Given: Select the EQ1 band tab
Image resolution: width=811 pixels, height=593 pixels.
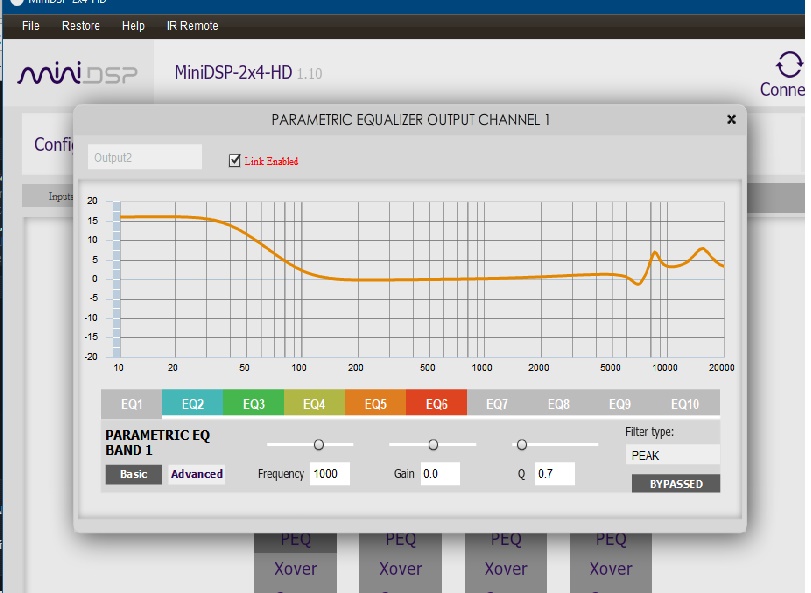Looking at the screenshot, I should pos(131,404).
